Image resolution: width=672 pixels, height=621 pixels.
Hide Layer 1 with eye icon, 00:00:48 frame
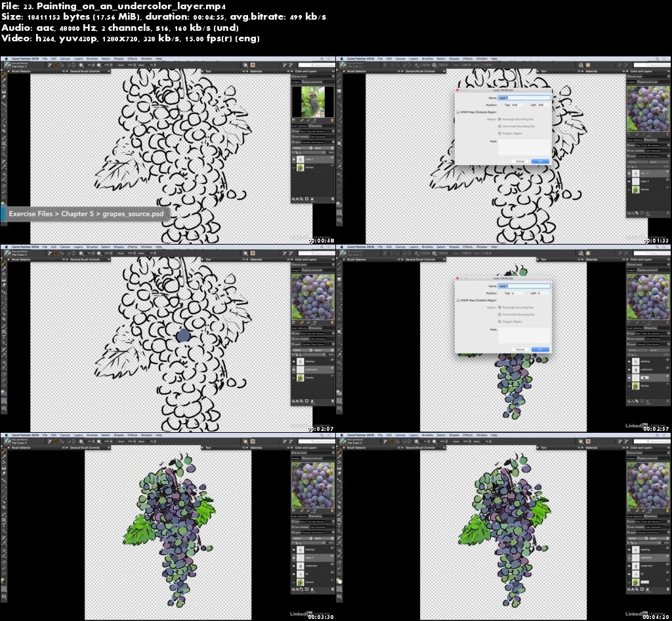[x=294, y=159]
